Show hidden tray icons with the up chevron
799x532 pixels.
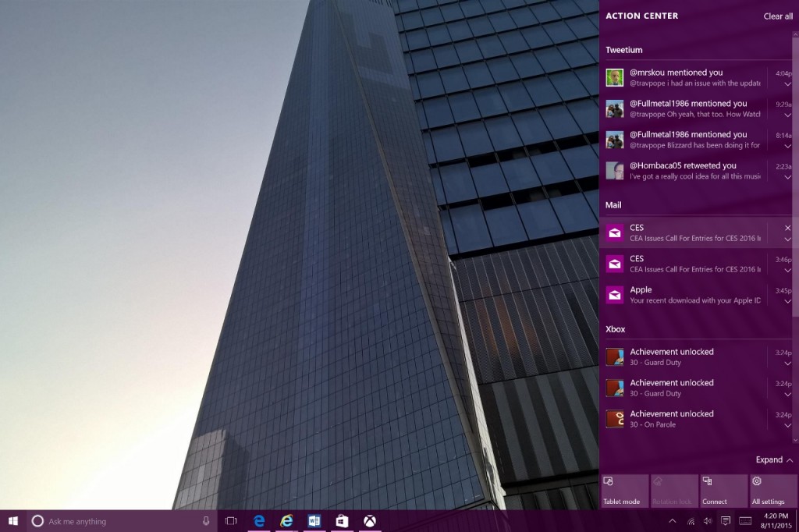coord(673,521)
